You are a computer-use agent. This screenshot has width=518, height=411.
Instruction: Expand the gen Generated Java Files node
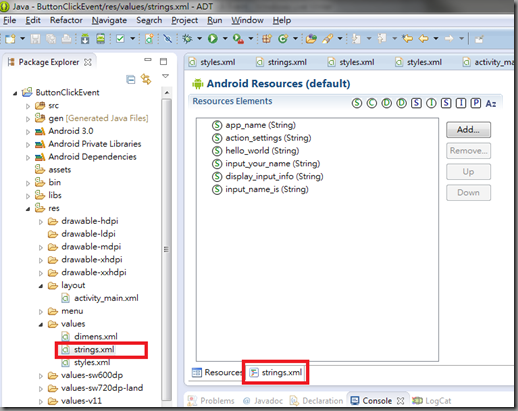[28, 119]
